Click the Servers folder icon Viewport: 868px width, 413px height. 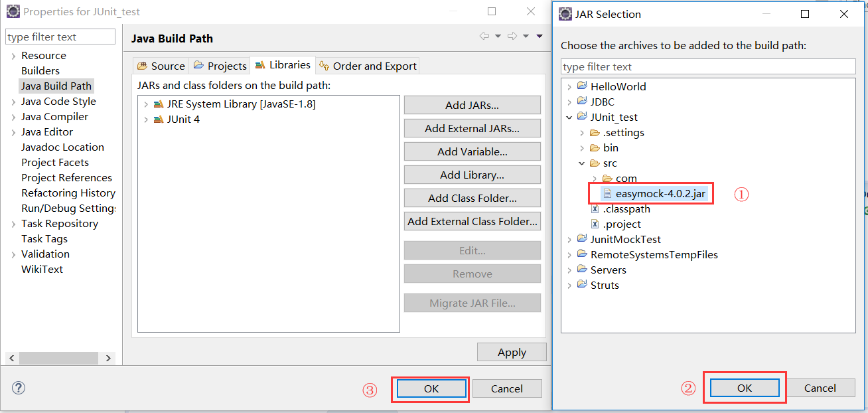click(582, 270)
